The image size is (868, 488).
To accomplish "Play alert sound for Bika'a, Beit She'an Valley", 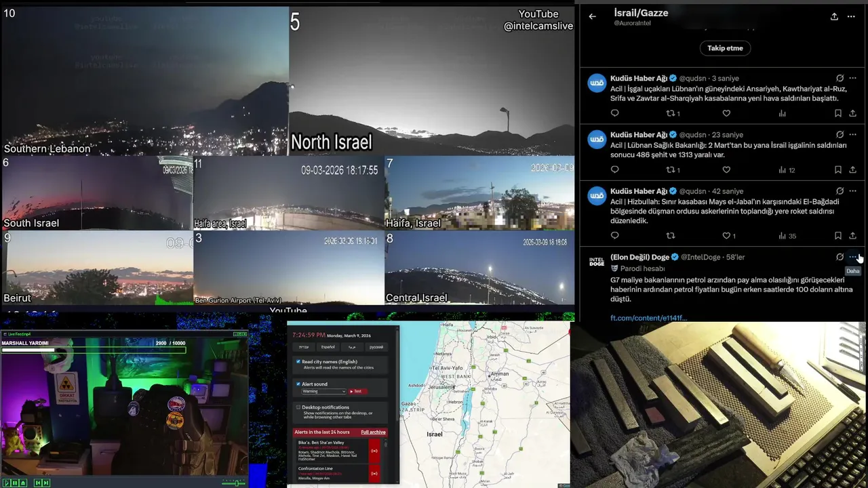I will pyautogui.click(x=374, y=450).
